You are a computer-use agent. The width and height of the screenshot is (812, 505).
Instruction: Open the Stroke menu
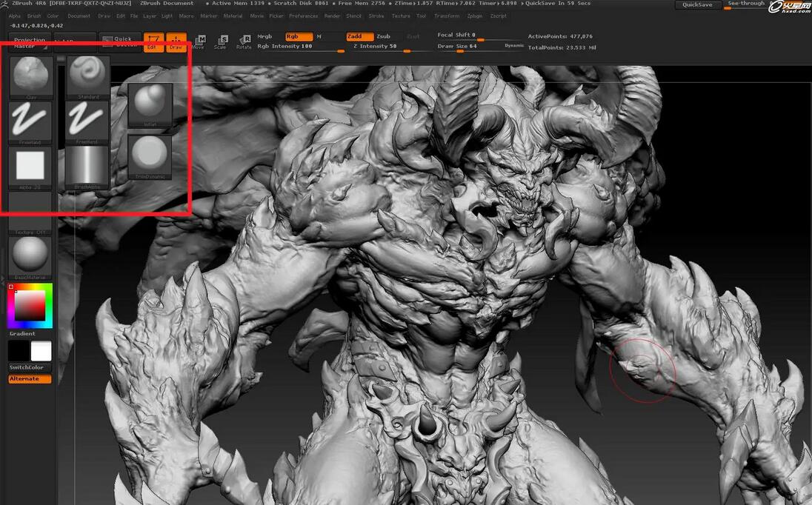(x=376, y=16)
